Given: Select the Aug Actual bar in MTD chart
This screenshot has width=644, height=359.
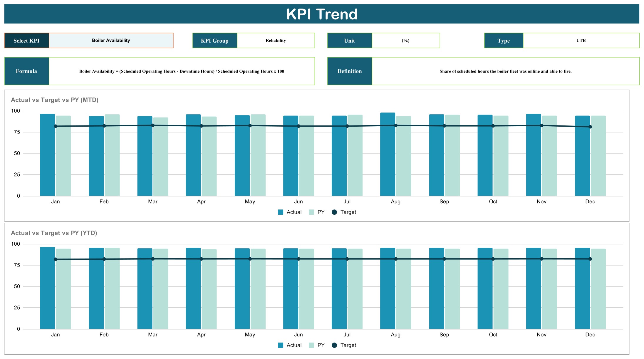Looking at the screenshot, I should pyautogui.click(x=388, y=154).
